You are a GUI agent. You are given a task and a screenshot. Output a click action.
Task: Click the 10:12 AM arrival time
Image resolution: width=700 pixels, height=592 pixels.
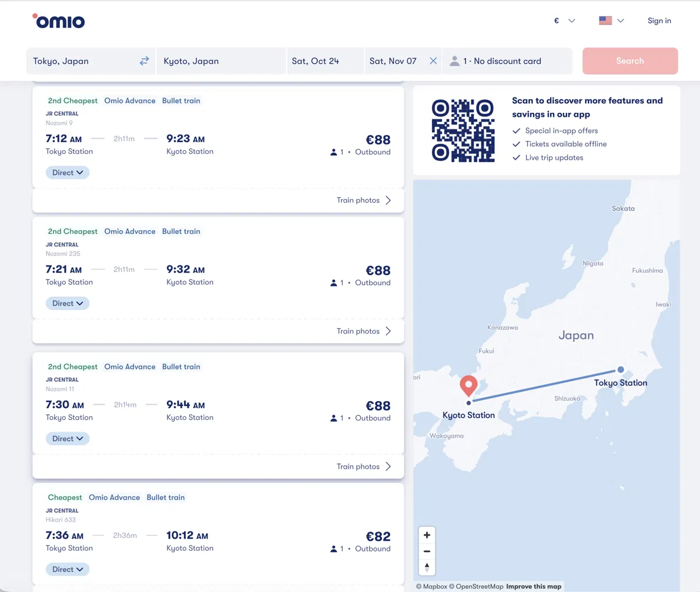tap(187, 536)
